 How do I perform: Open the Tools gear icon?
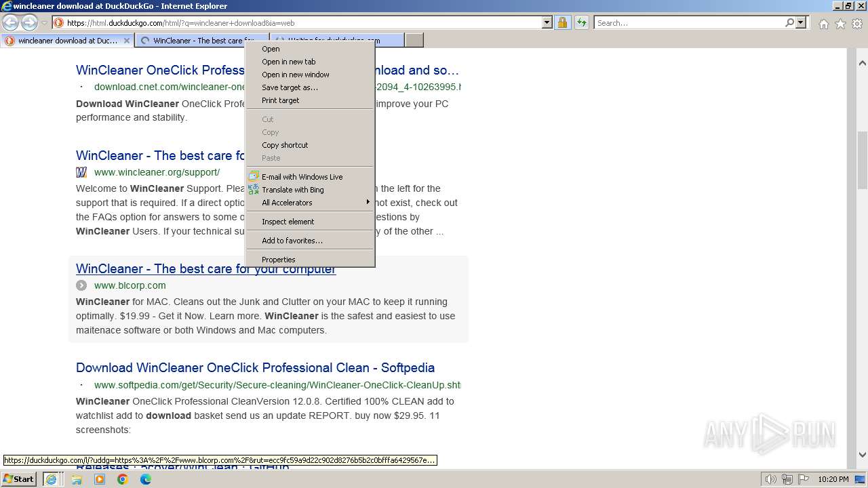tap(857, 24)
